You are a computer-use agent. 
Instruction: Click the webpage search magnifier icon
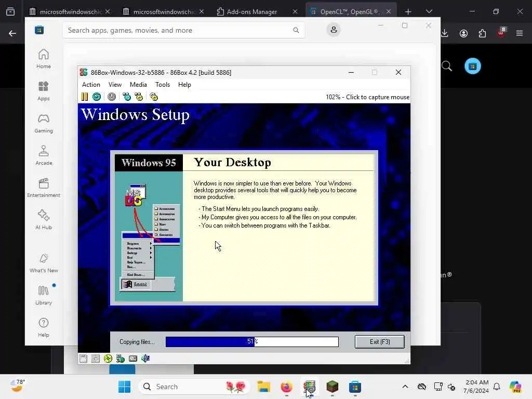[447, 66]
